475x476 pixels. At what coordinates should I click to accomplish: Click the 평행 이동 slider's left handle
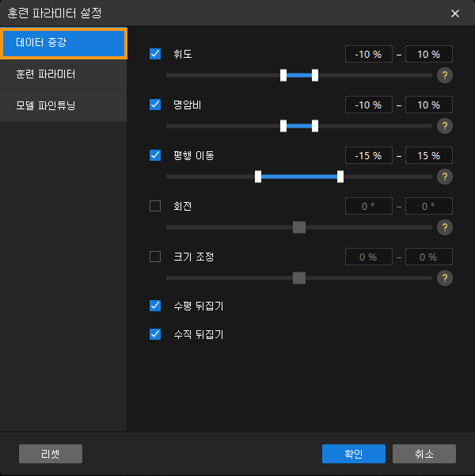258,177
